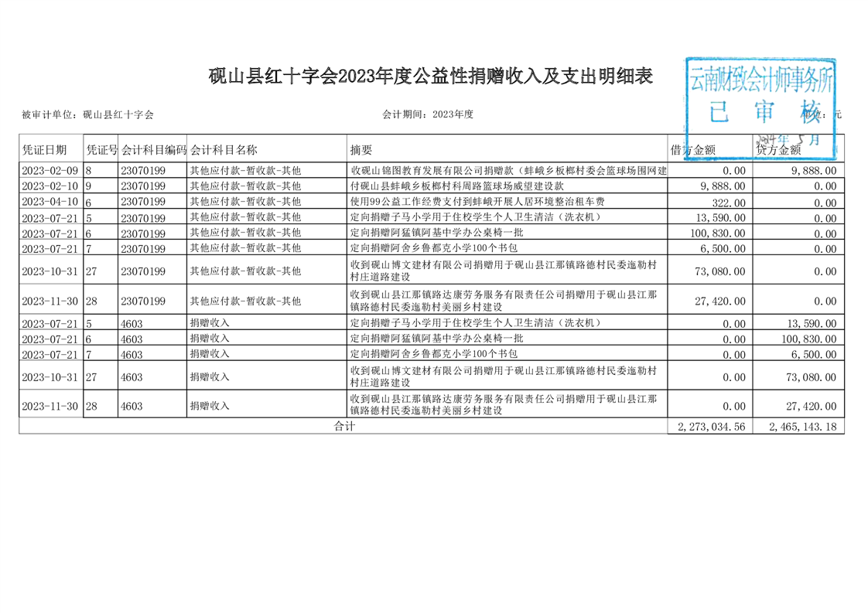Click the 会计科目编码 column header
The height and width of the screenshot is (613, 868).
[154, 150]
